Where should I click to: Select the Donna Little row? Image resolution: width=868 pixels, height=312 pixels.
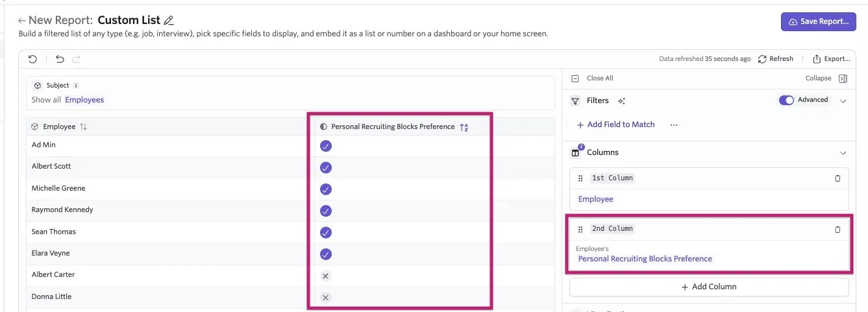(x=290, y=297)
